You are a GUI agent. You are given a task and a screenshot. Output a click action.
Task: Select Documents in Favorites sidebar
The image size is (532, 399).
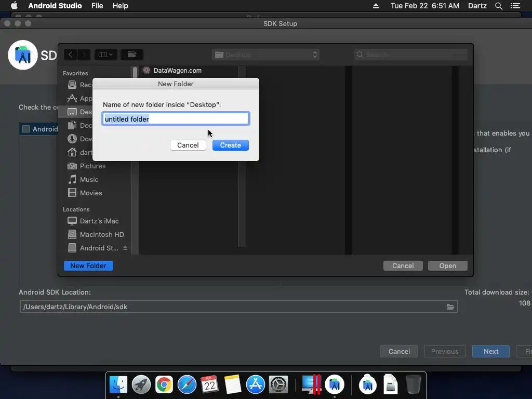(x=80, y=126)
